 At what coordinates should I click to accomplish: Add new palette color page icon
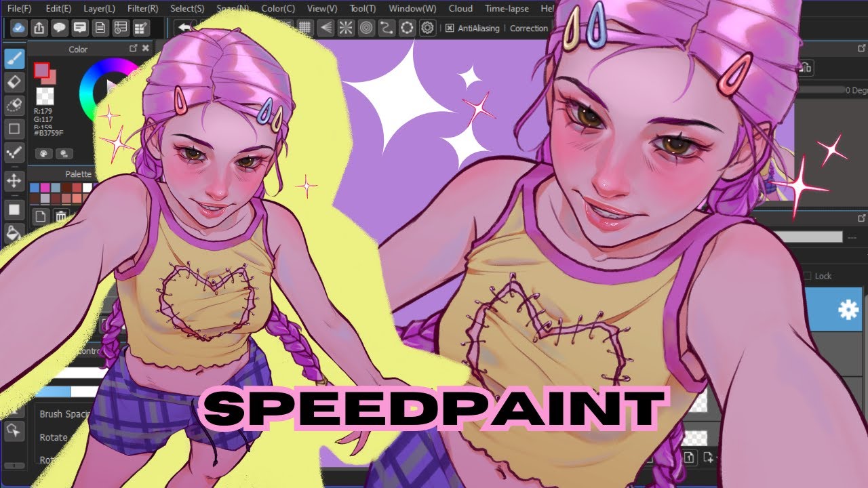(41, 216)
